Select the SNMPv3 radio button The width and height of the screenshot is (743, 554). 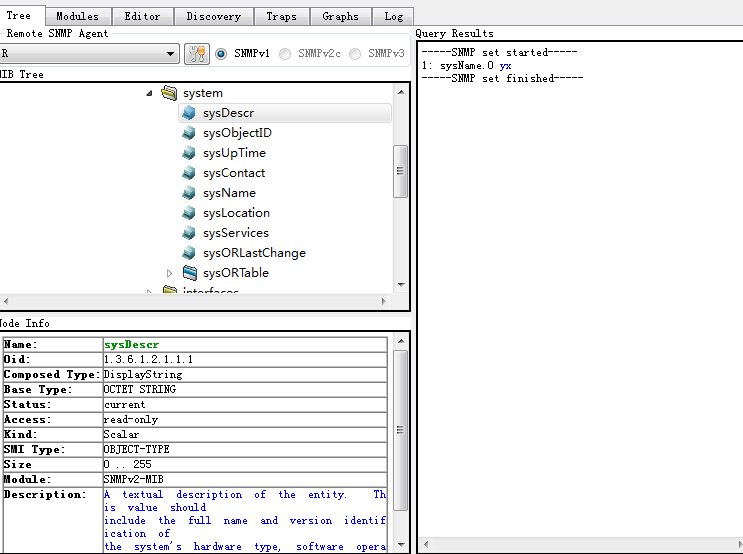[x=355, y=53]
